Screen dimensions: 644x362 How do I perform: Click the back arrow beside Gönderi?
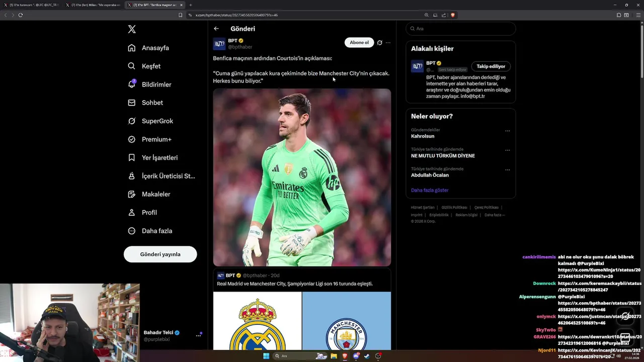(x=216, y=29)
